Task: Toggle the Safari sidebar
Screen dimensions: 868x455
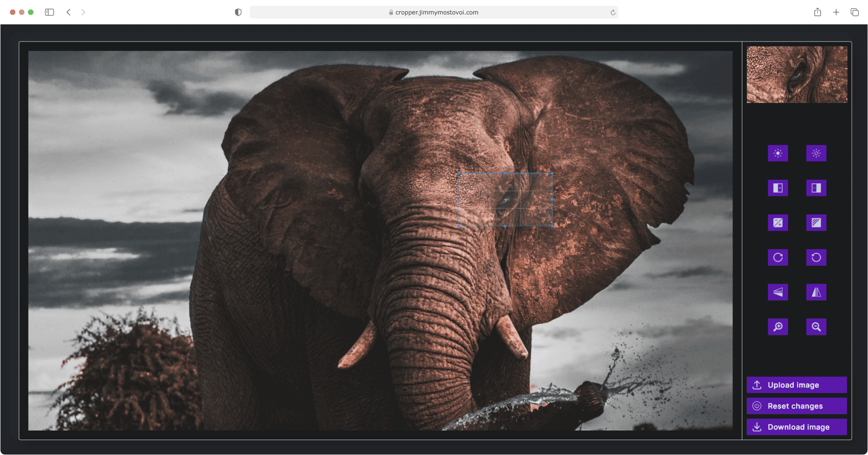Action: pyautogui.click(x=50, y=12)
